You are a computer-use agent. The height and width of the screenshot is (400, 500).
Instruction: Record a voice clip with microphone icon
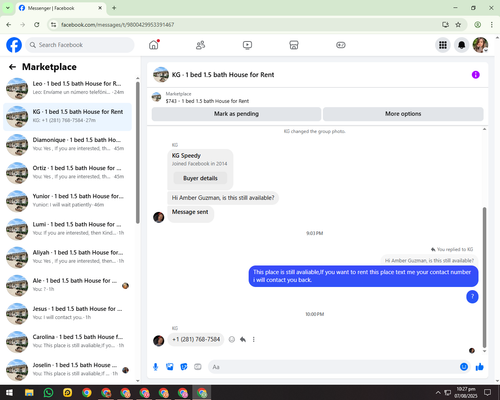point(155,367)
